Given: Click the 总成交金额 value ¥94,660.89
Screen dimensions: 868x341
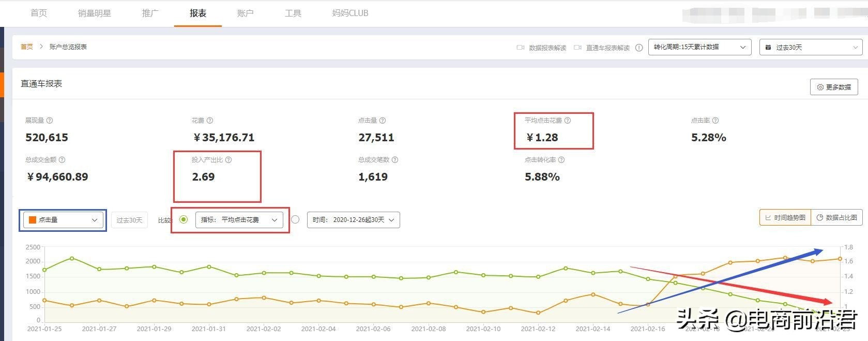Looking at the screenshot, I should pos(57,177).
